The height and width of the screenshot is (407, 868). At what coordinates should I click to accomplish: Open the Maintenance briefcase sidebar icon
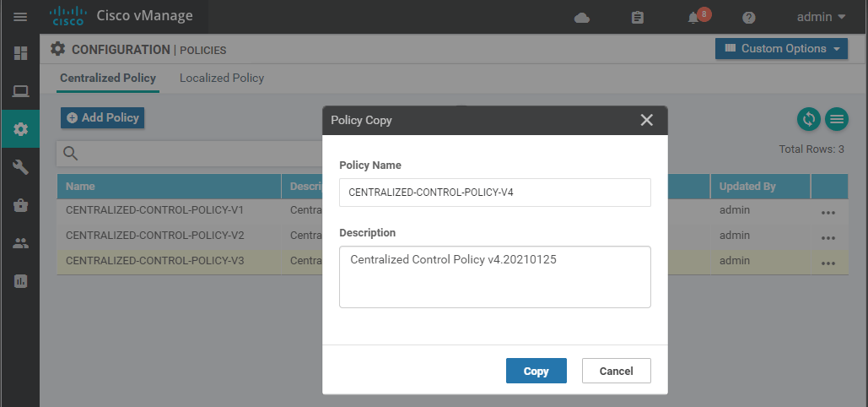[20, 205]
